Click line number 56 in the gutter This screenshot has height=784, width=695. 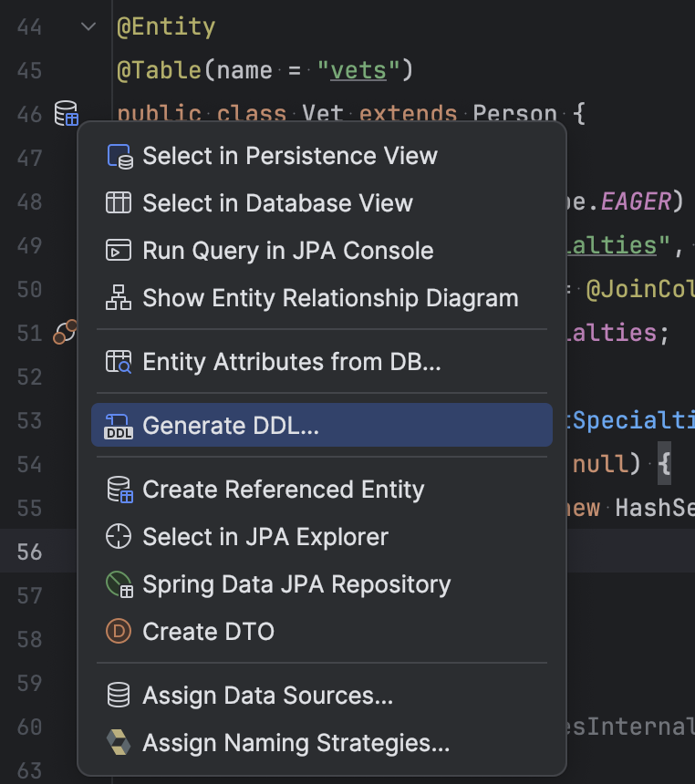(30, 552)
